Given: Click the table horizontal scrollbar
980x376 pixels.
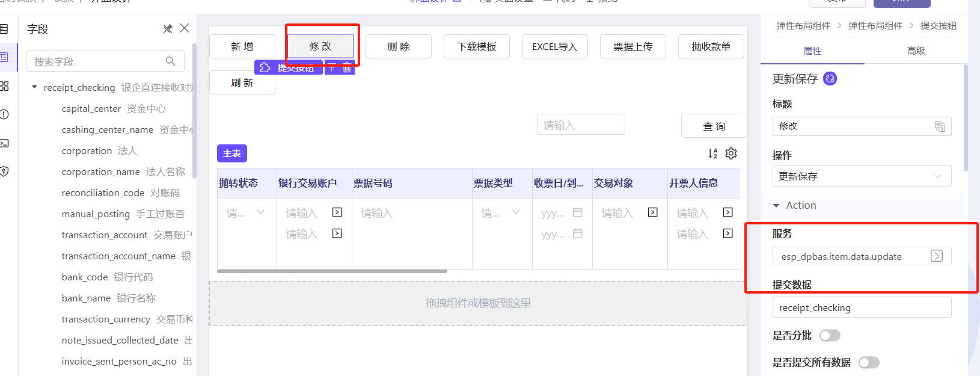Looking at the screenshot, I should click(x=332, y=271).
